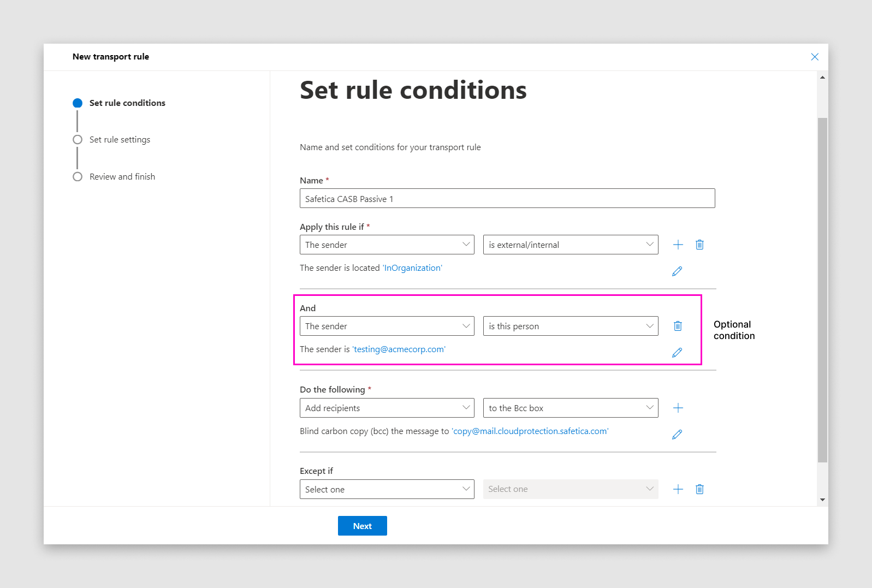
Task: Click the vertical scrollbar thumb
Action: [x=822, y=290]
